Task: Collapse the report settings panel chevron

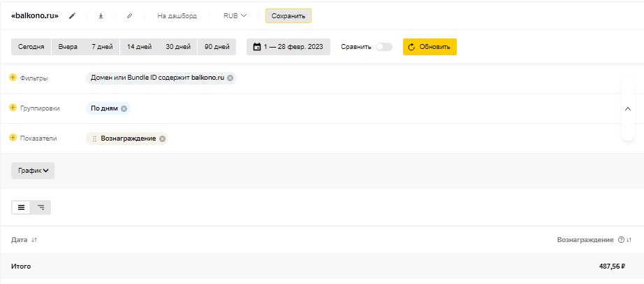Action: point(627,108)
